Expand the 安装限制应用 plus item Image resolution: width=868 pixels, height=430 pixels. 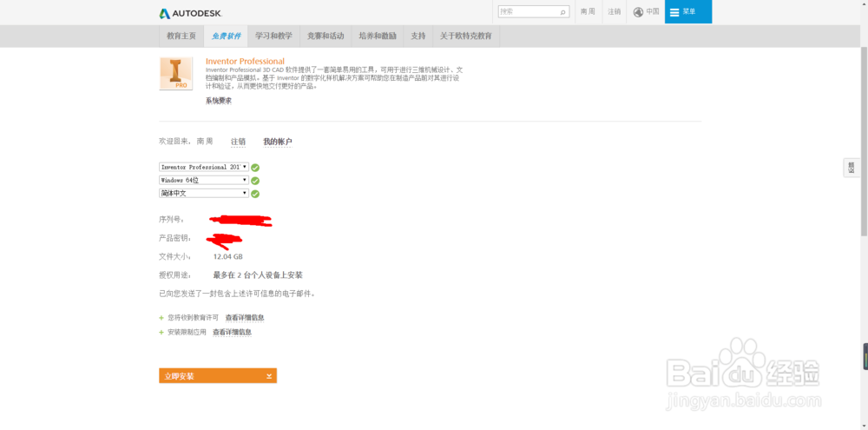pos(161,333)
